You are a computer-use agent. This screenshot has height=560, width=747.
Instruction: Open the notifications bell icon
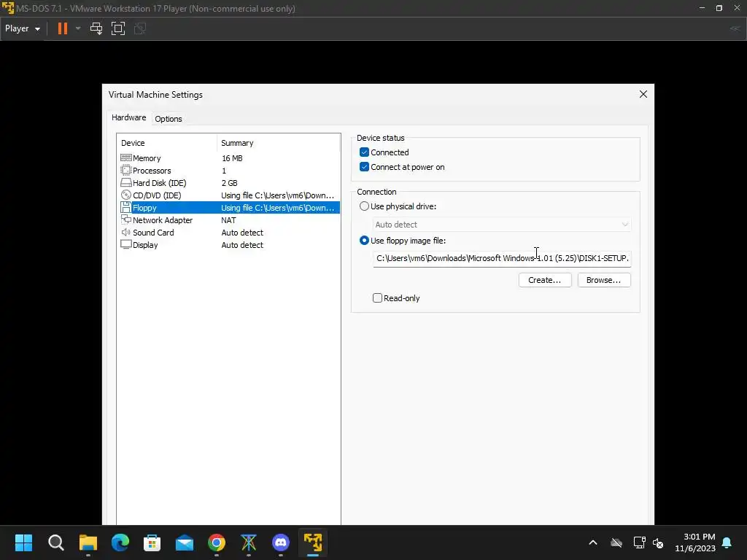pos(727,542)
